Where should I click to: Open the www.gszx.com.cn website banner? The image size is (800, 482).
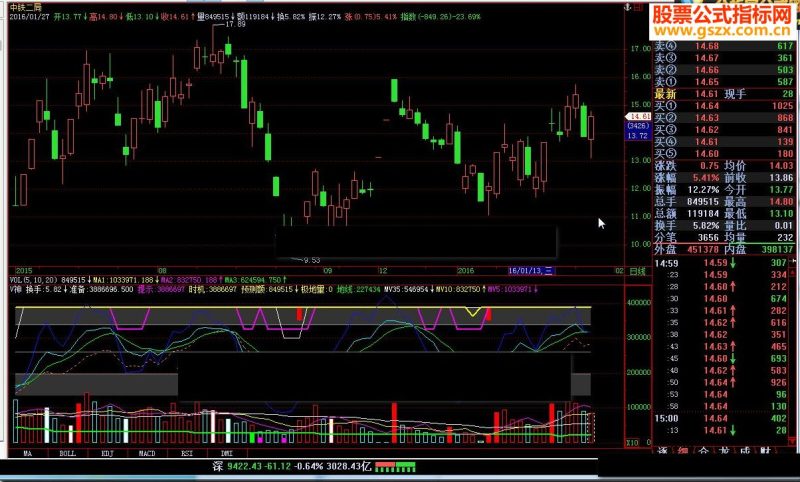tap(722, 31)
